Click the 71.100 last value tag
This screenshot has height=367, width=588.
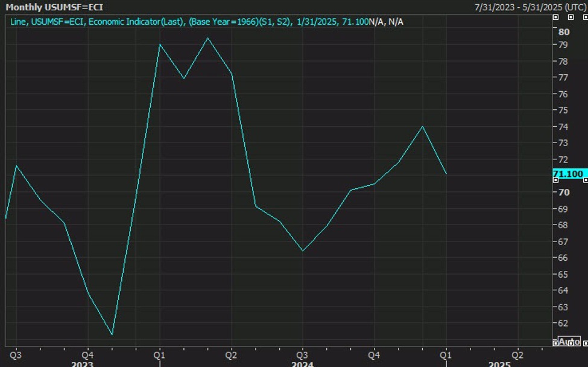pos(568,174)
